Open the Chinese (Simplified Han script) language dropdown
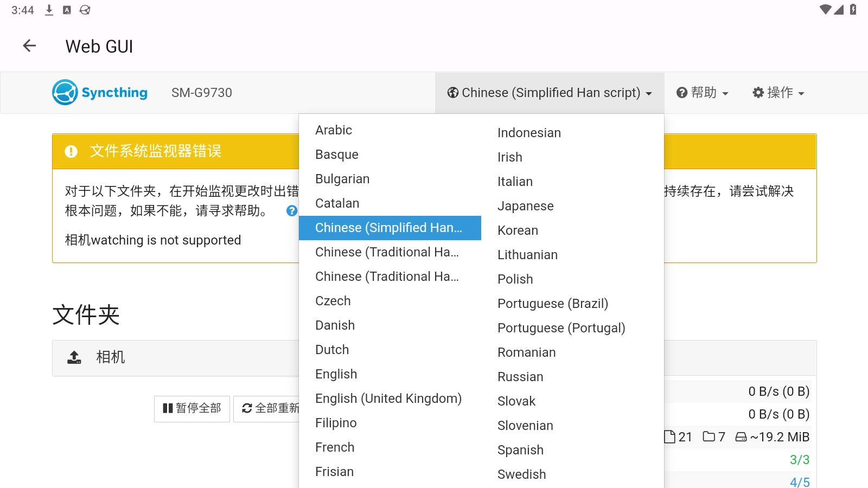The image size is (868, 488). [x=550, y=93]
